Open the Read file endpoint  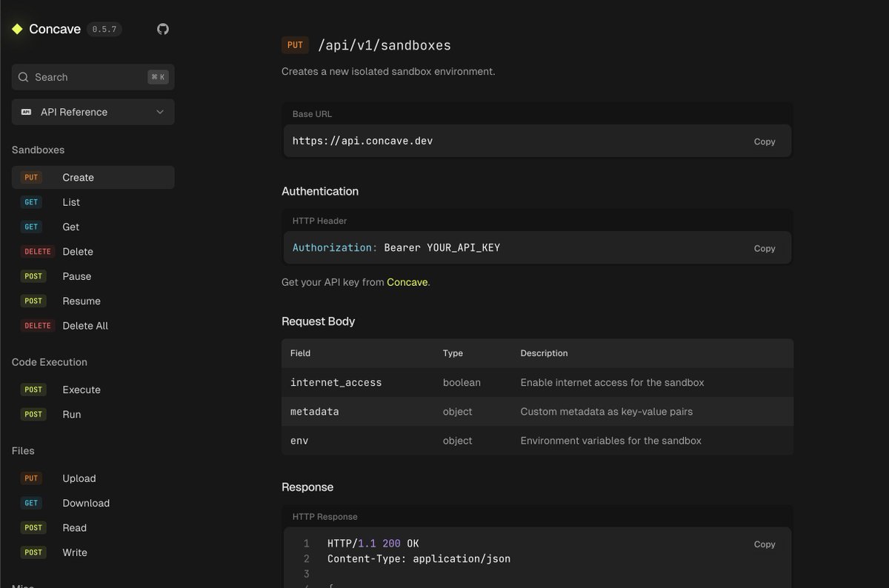[93, 528]
